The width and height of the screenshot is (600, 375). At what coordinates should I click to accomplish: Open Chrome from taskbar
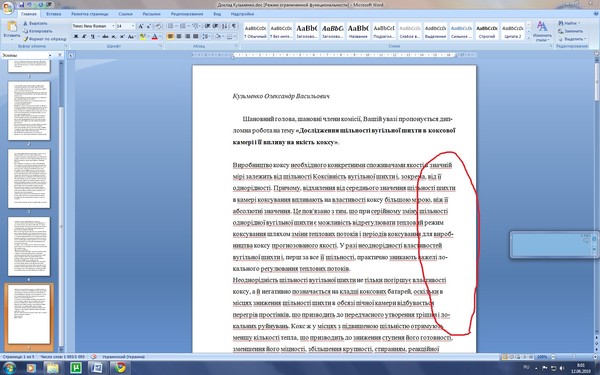[x=121, y=368]
